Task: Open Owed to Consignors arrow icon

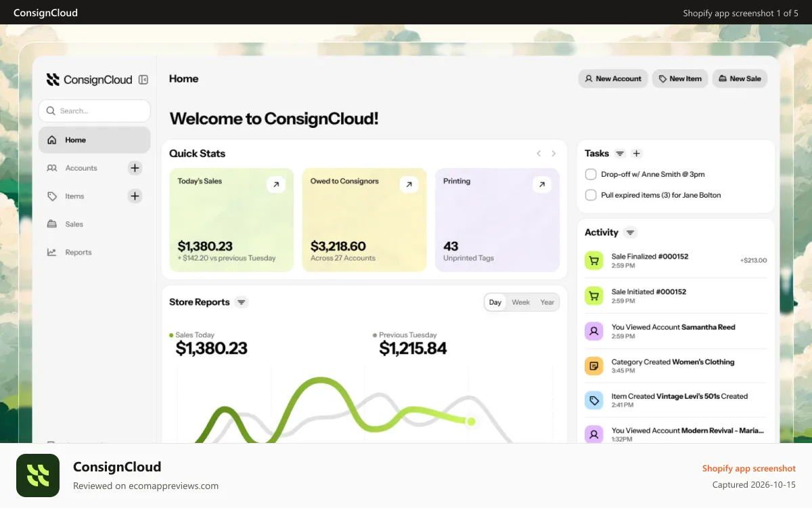Action: click(409, 184)
